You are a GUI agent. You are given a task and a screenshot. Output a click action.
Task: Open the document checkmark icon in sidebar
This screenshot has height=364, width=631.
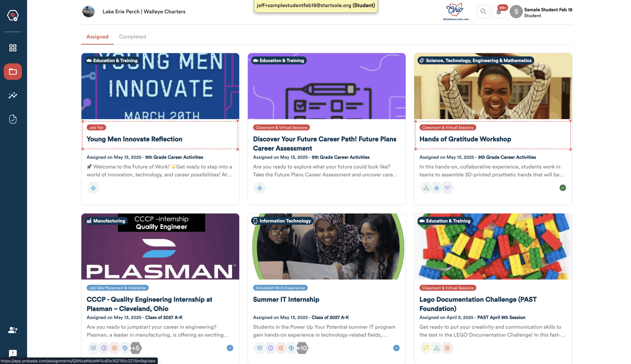pyautogui.click(x=13, y=119)
